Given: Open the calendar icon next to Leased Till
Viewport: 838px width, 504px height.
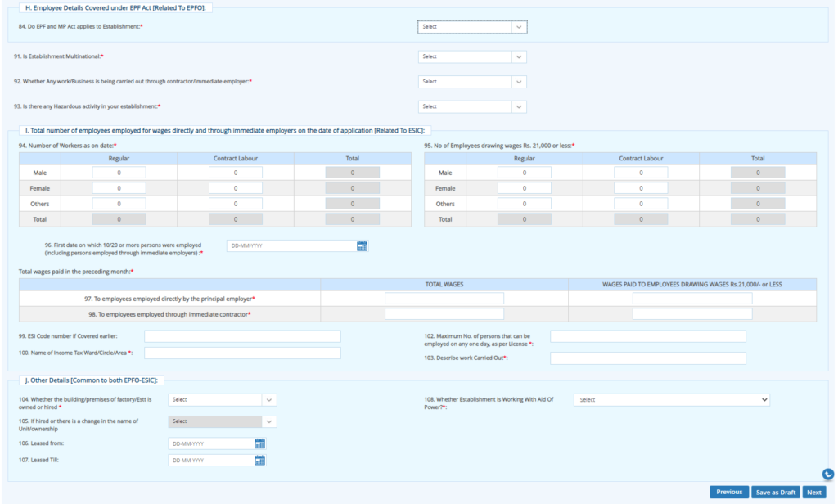Looking at the screenshot, I should click(259, 460).
